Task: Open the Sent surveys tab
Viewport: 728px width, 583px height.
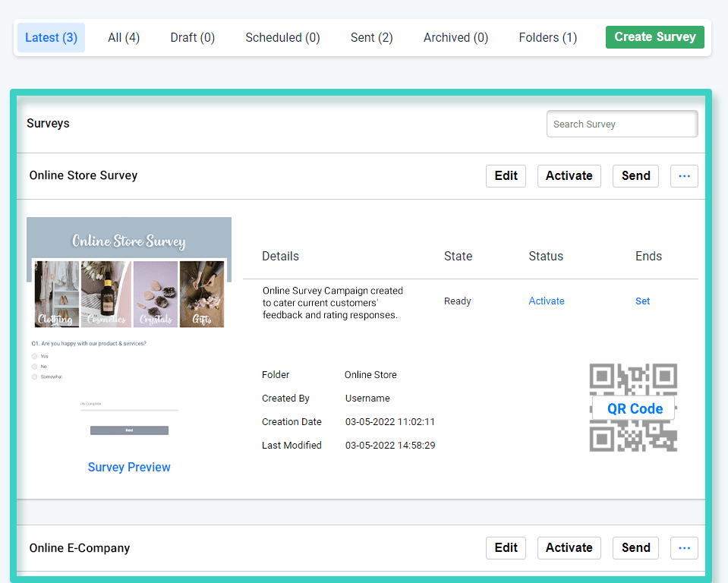Action: 371,37
